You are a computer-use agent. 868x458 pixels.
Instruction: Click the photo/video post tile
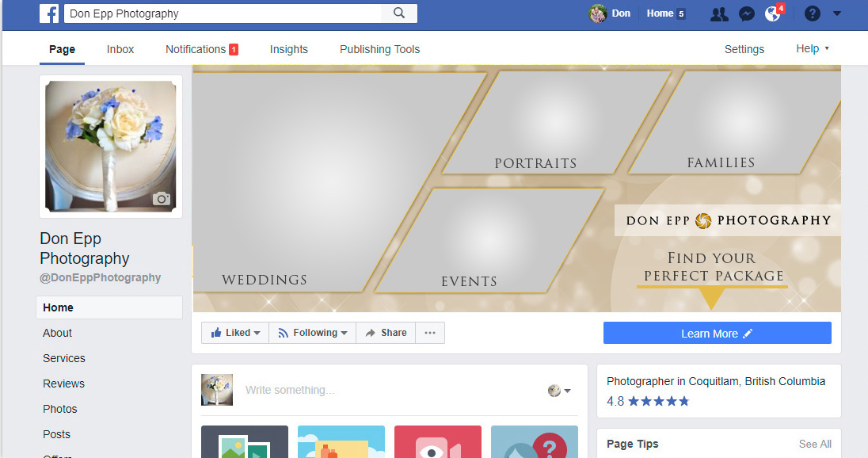[245, 442]
